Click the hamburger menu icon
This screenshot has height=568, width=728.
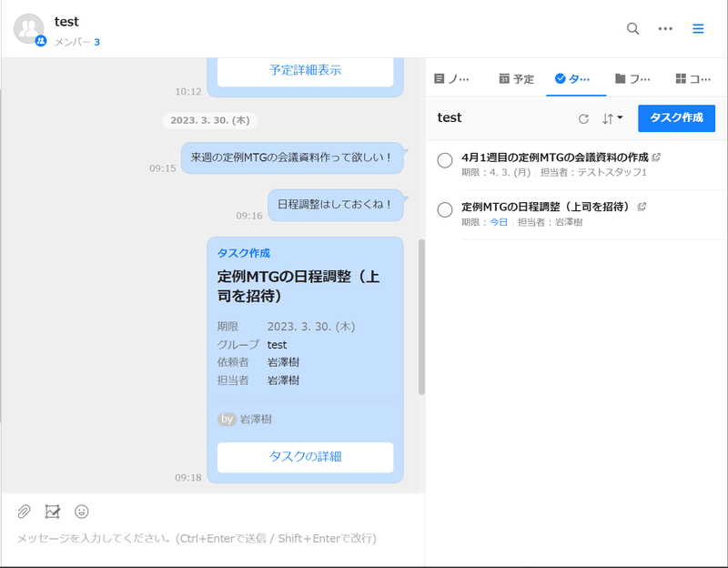[x=698, y=28]
